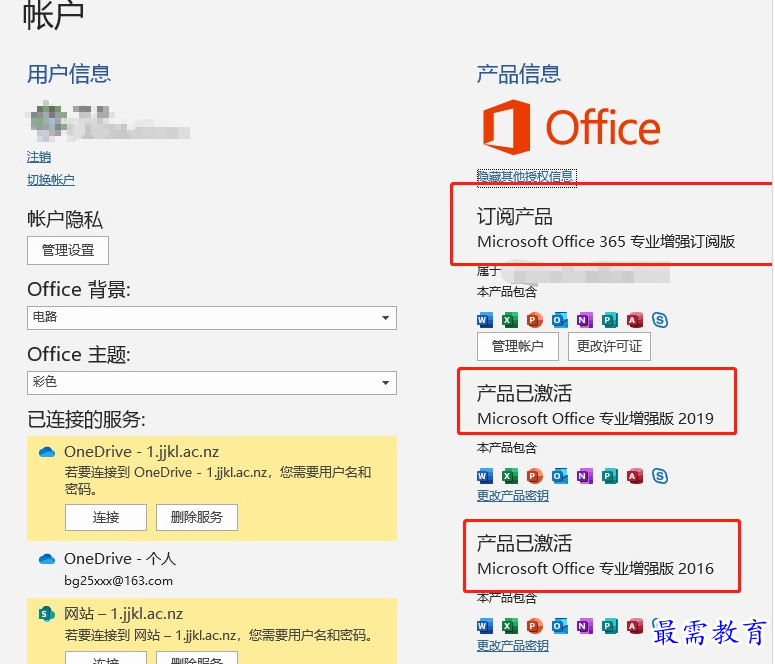The width and height of the screenshot is (775, 664).
Task: Click the Access icon under Office 2016 product
Action: [635, 626]
